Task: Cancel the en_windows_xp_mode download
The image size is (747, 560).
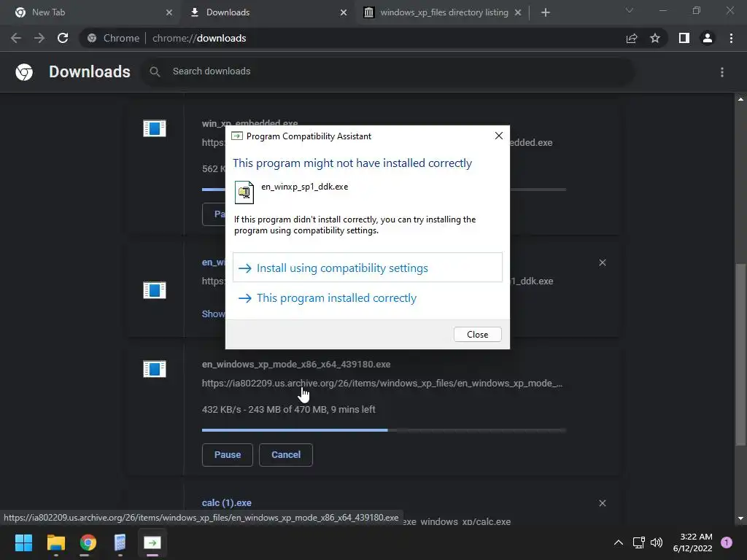Action: (286, 455)
